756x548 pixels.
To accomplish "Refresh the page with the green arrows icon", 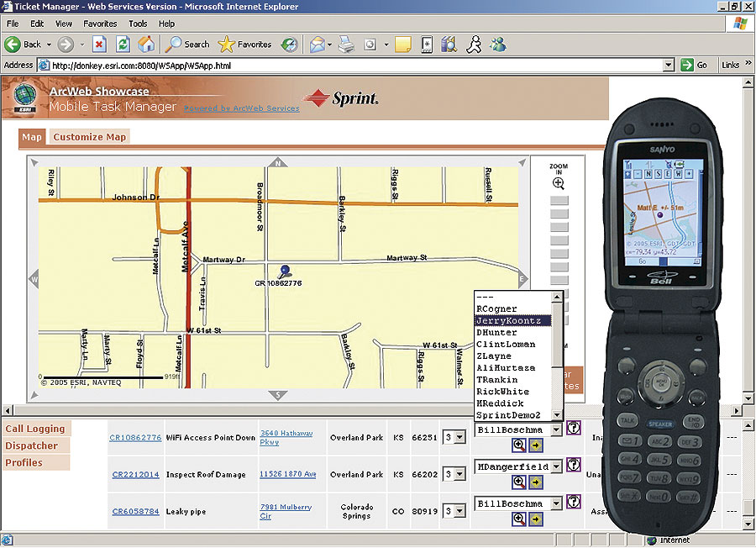I will coord(123,45).
